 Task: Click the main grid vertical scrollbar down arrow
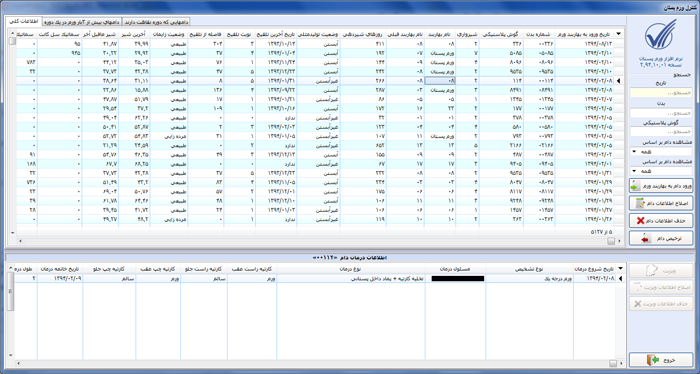coord(12,233)
